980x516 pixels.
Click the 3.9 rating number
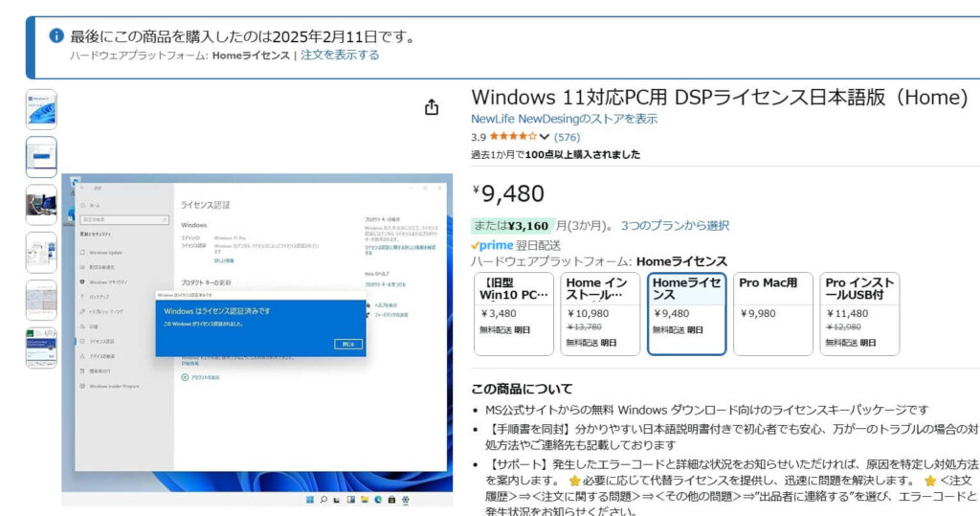(x=479, y=137)
